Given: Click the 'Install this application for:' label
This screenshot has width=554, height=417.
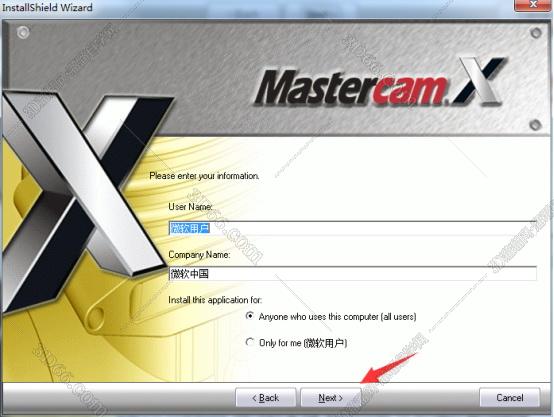Looking at the screenshot, I should tap(215, 300).
